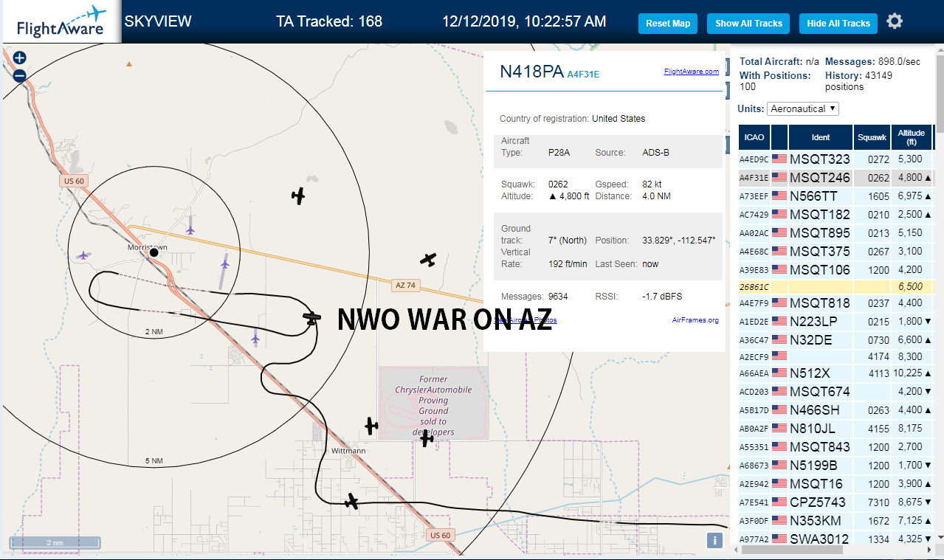Open the FlightAware.com link in the info panel
This screenshot has height=560, width=944.
coord(692,72)
